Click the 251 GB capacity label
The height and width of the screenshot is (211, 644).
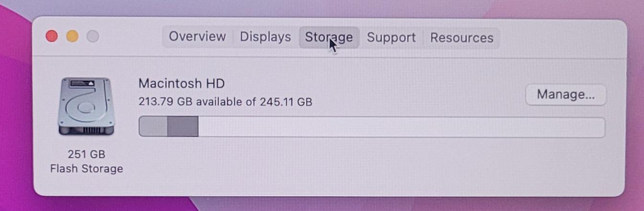point(86,154)
